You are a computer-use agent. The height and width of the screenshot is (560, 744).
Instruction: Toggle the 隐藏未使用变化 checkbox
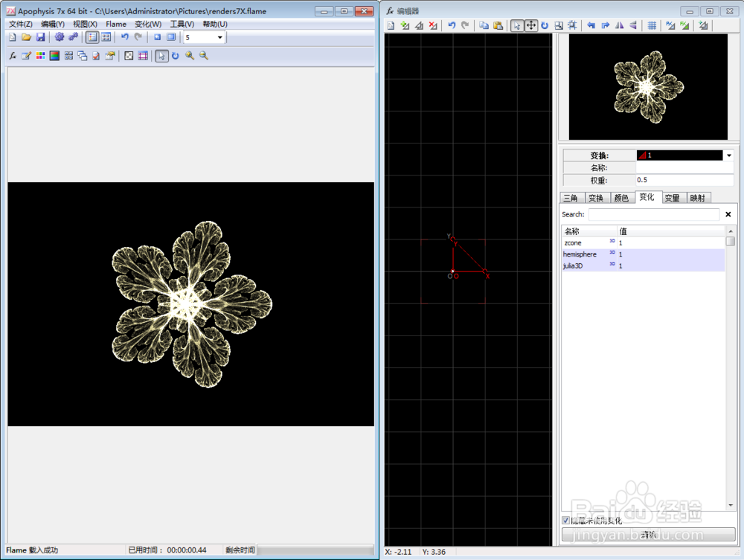pos(565,520)
